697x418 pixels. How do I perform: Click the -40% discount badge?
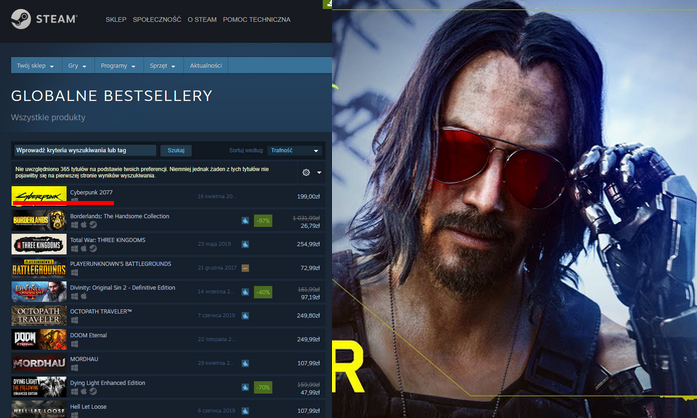tap(263, 292)
